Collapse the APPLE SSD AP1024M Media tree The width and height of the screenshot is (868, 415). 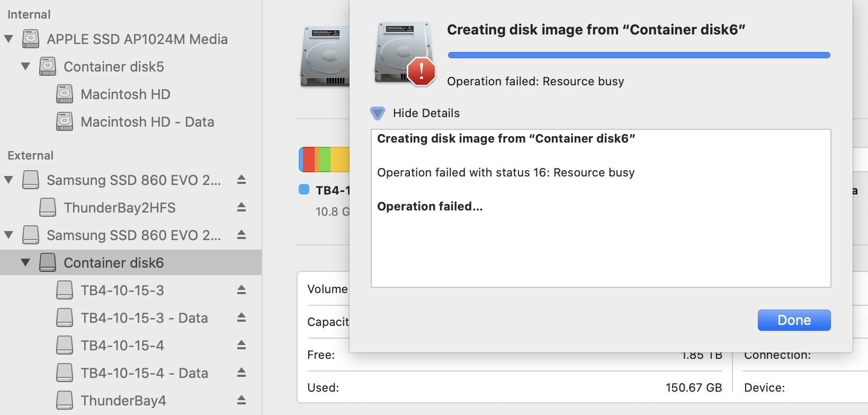pyautogui.click(x=8, y=39)
